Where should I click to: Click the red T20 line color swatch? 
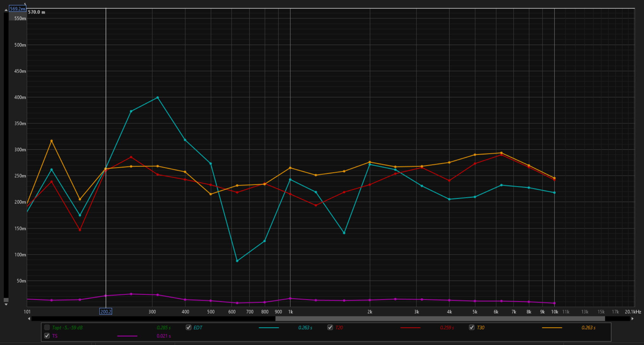coord(410,328)
